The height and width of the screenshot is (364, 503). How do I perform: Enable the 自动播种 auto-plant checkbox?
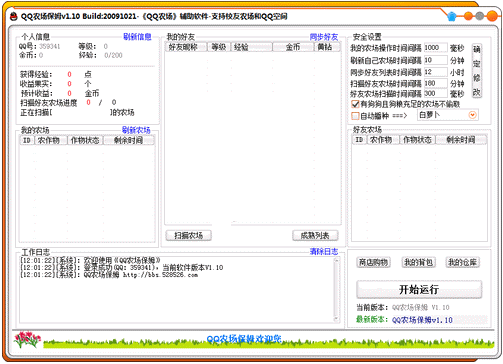coord(355,116)
